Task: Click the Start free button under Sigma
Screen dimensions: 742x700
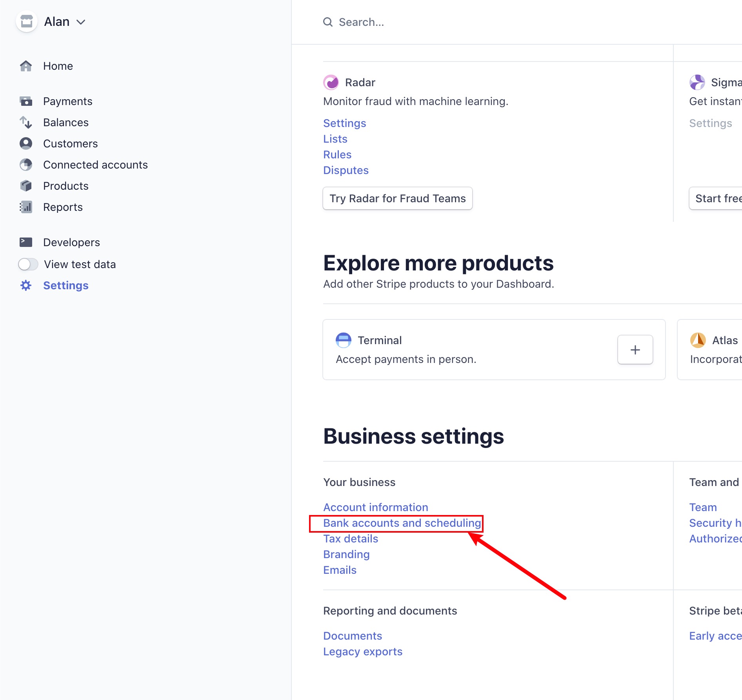Action: [x=716, y=198]
